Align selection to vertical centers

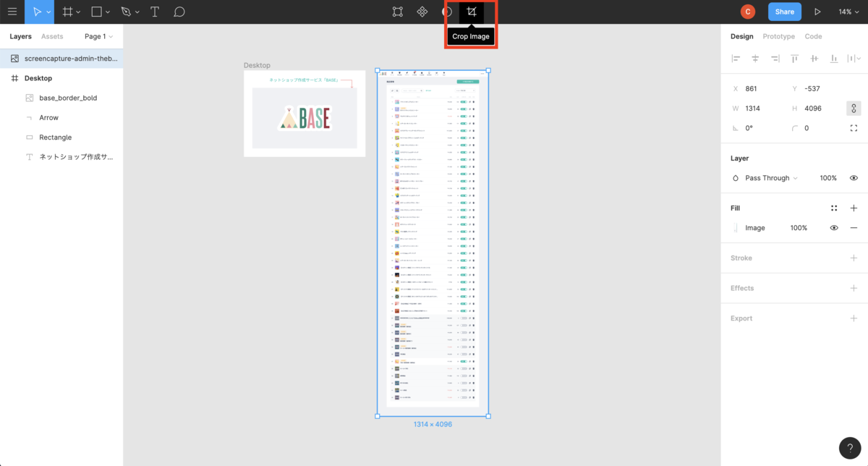coord(814,58)
